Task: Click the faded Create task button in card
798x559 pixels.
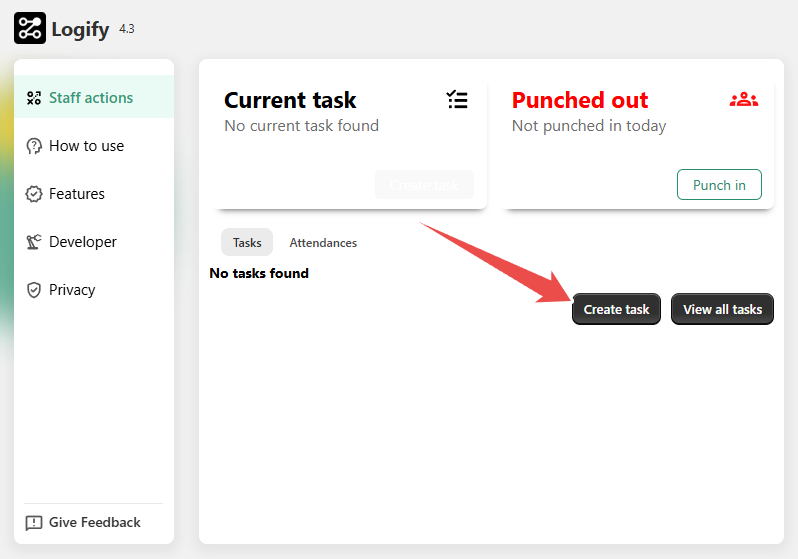Action: [424, 185]
